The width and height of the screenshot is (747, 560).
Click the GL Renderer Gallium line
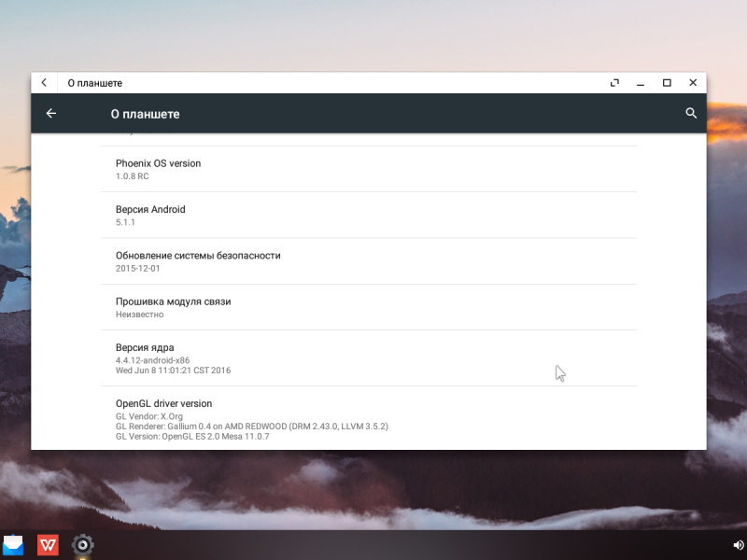[x=251, y=427]
